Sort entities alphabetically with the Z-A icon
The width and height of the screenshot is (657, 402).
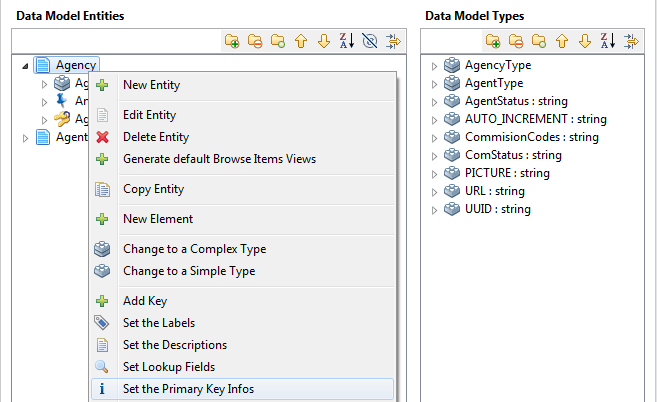(x=345, y=41)
